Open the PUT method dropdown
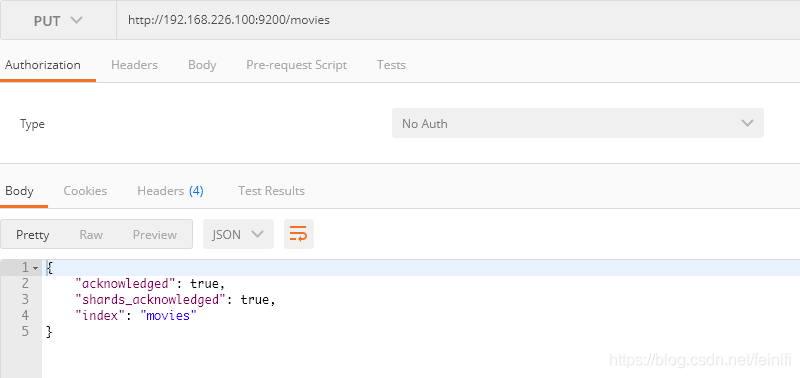 tap(58, 20)
